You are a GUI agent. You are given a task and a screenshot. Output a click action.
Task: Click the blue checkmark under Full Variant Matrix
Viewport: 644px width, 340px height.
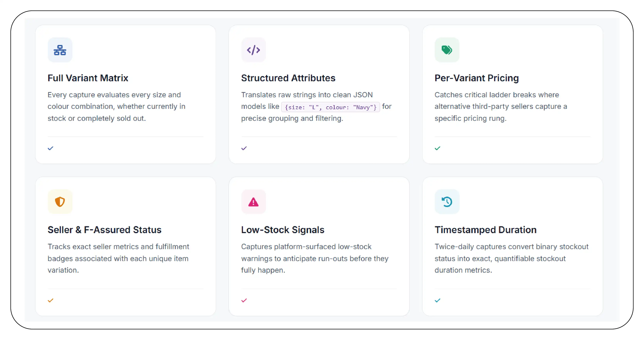(x=50, y=148)
